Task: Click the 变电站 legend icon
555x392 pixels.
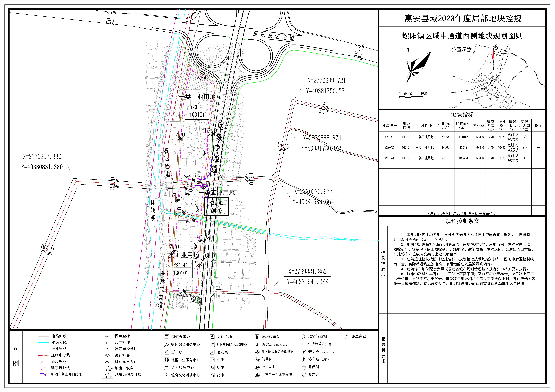Action: tap(304, 375)
